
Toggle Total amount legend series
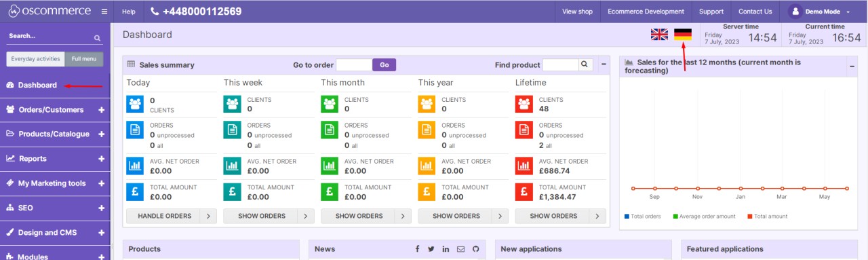coord(767,217)
